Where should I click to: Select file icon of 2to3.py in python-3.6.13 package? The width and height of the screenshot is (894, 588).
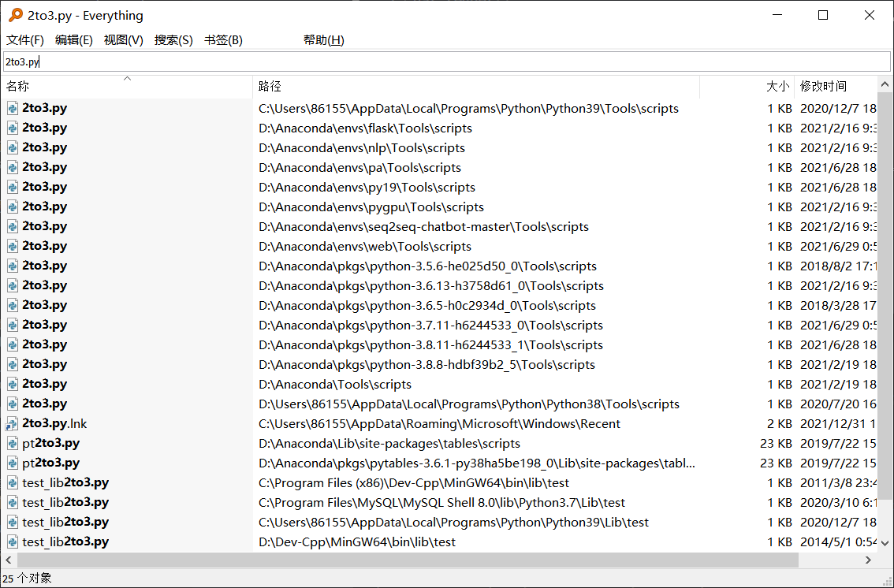click(x=13, y=285)
